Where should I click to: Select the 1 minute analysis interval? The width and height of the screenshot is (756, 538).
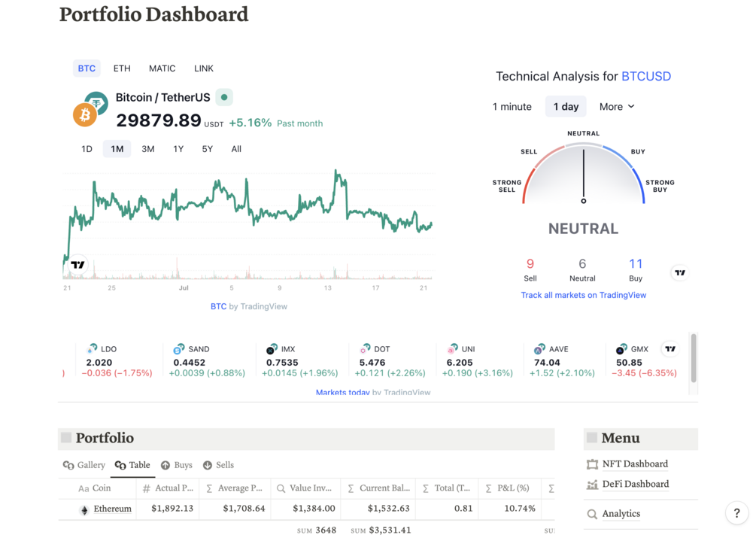512,107
